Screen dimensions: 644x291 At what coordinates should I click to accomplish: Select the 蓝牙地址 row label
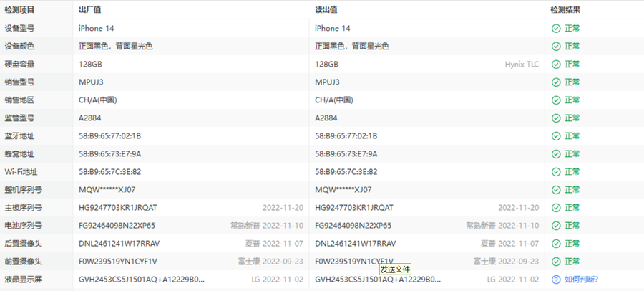(19, 136)
